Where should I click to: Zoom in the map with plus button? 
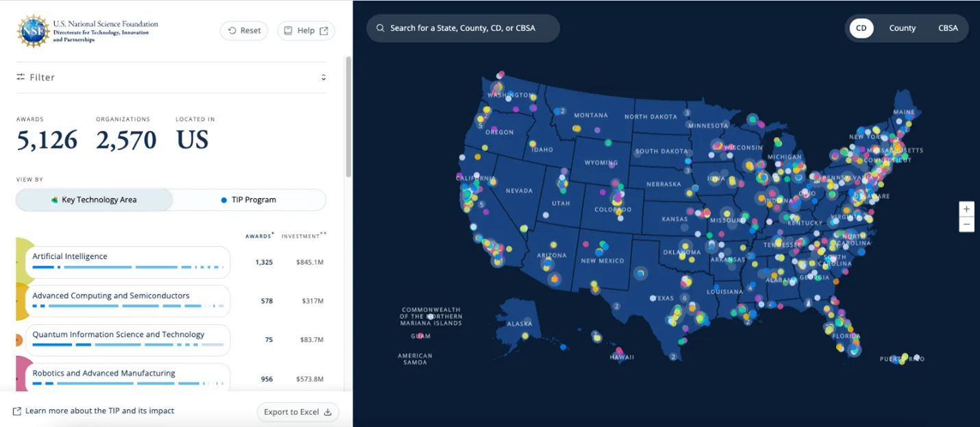click(966, 209)
